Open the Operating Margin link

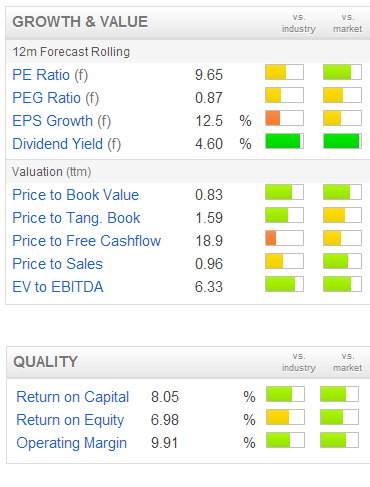[72, 443]
